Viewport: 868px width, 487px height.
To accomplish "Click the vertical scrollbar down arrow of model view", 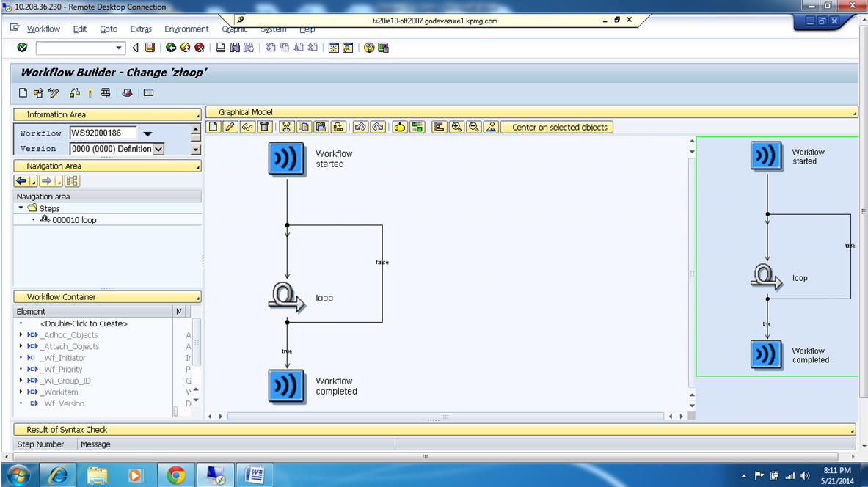I will 690,404.
